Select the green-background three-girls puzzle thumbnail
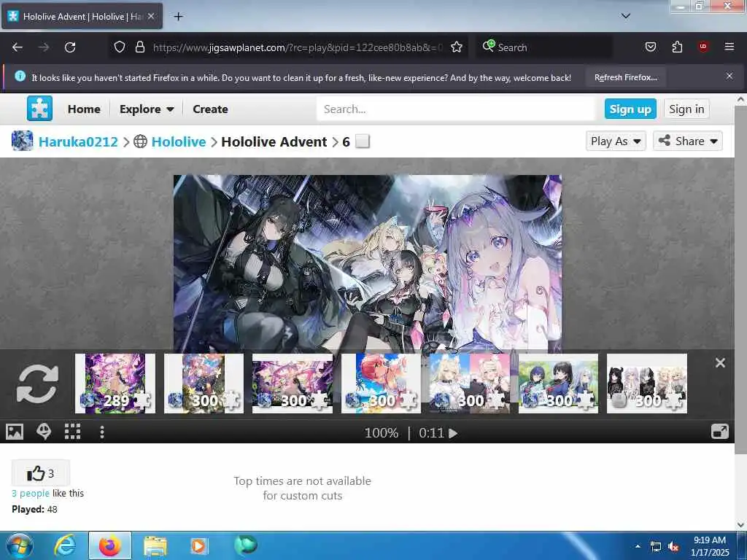The width and height of the screenshot is (747, 560). pos(558,384)
